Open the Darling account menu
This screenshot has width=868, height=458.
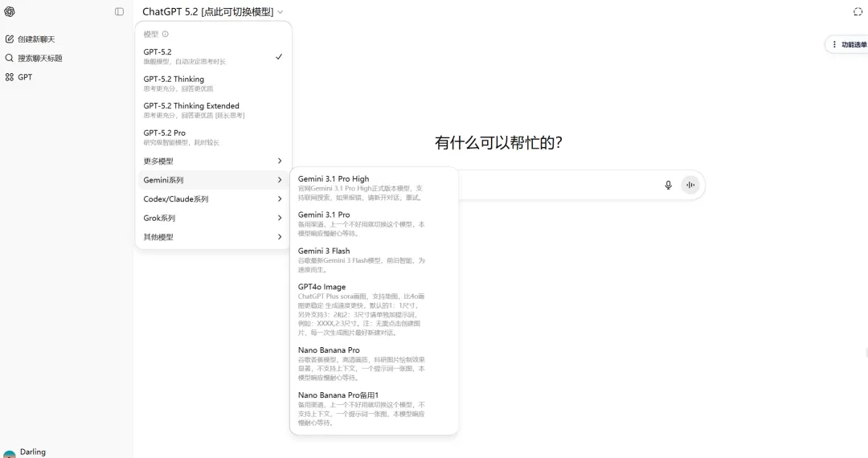tap(33, 452)
